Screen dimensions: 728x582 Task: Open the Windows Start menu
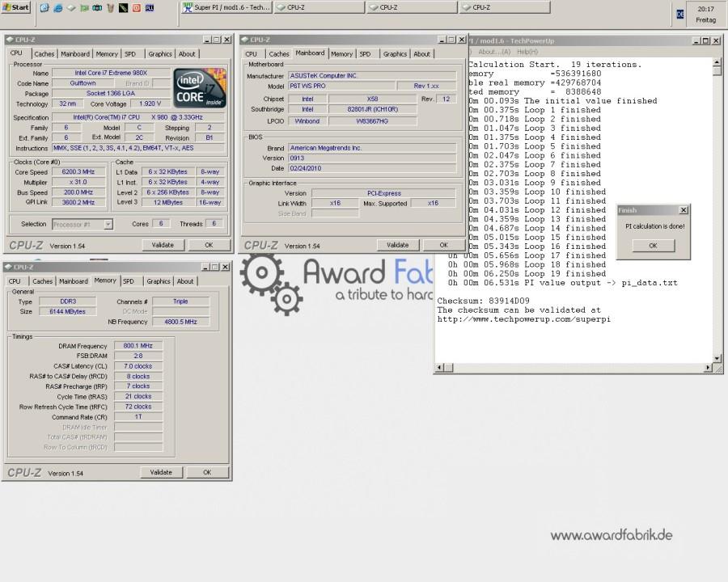[16, 7]
